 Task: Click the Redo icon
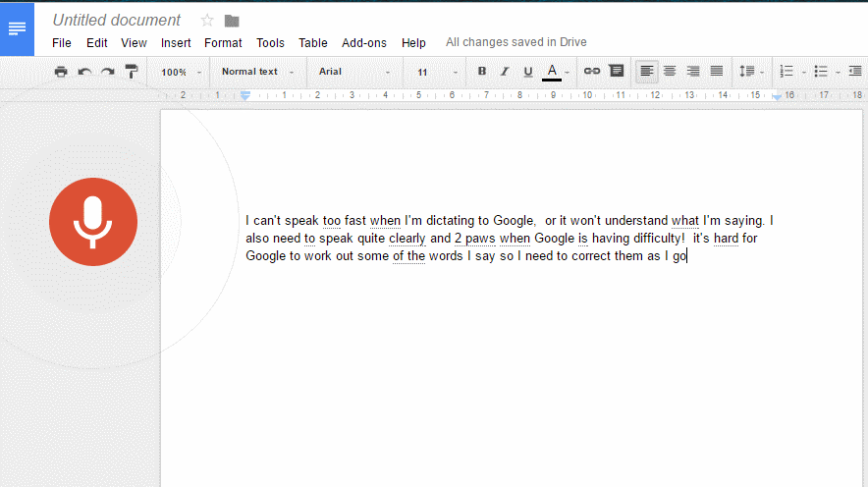108,72
